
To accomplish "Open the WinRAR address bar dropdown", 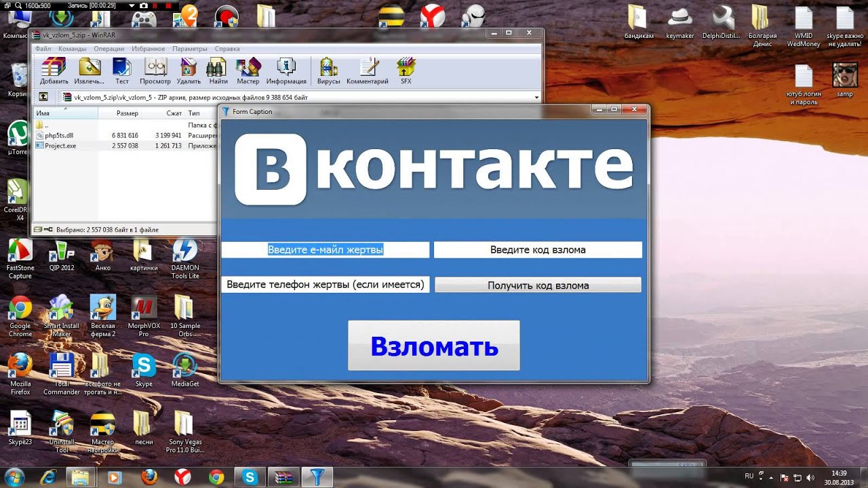I will pyautogui.click(x=536, y=97).
